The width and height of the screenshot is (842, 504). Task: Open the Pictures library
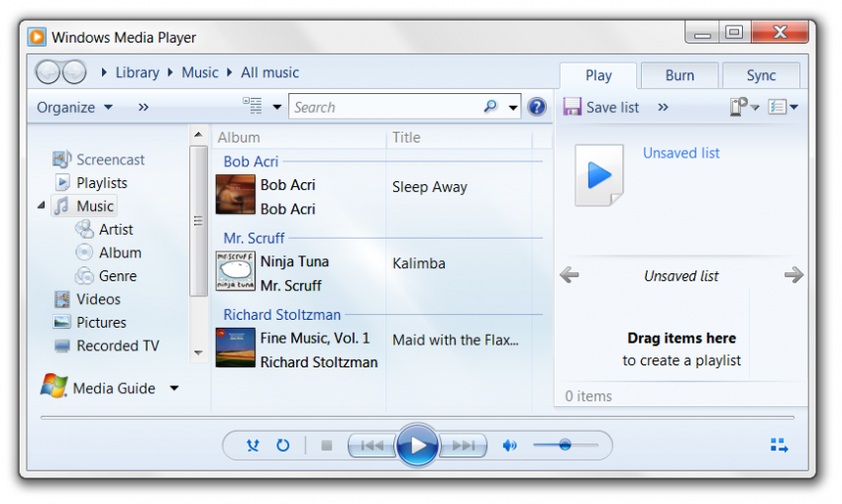[x=90, y=322]
